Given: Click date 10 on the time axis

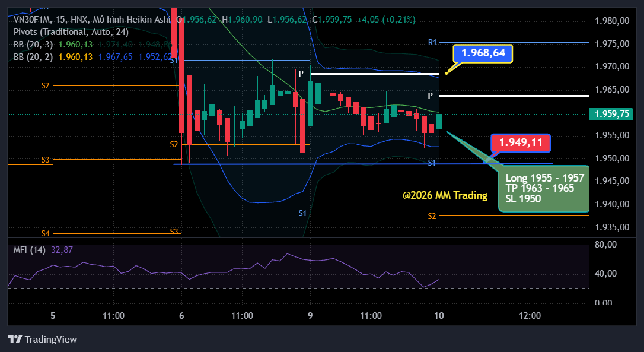Looking at the screenshot, I should (439, 316).
